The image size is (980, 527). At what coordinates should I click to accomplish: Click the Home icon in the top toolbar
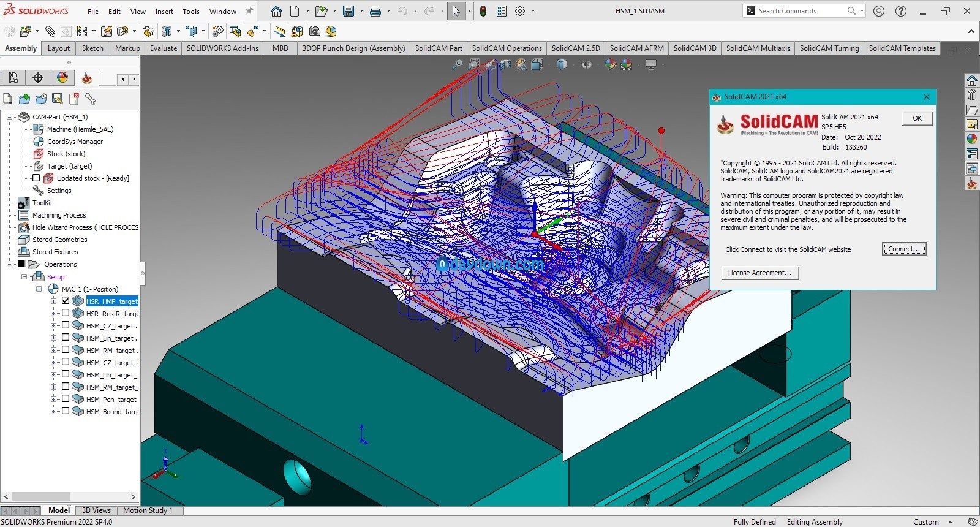276,11
